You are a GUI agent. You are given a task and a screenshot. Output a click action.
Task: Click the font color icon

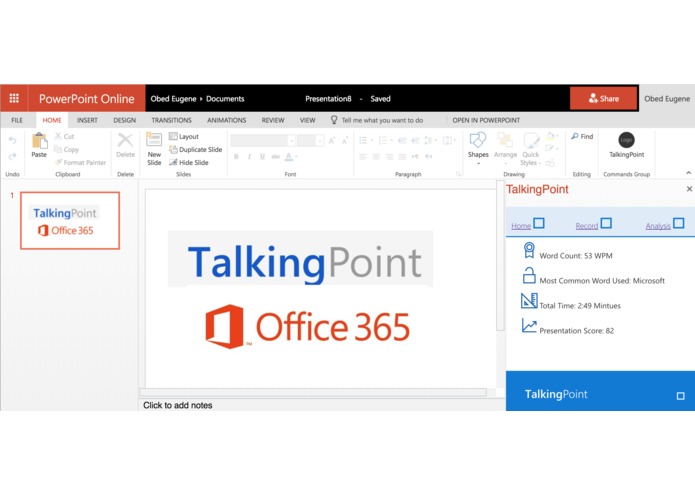click(x=289, y=156)
